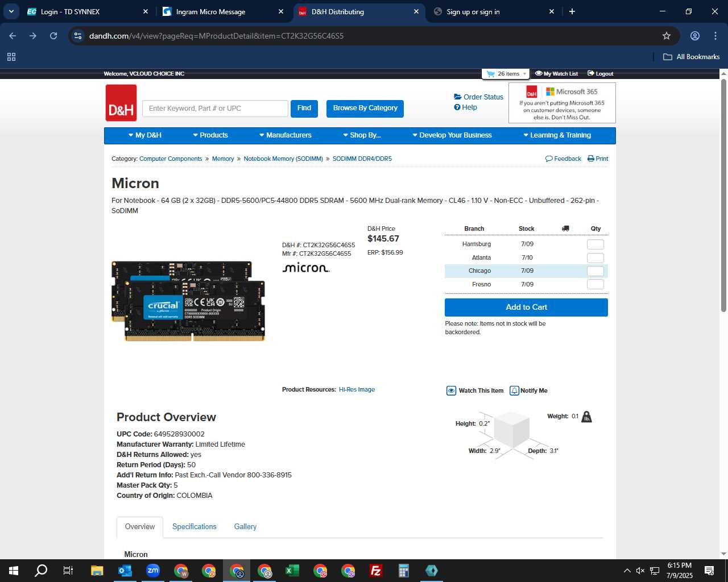The height and width of the screenshot is (582, 728).
Task: Open the Windows Start menu
Action: tap(14, 571)
